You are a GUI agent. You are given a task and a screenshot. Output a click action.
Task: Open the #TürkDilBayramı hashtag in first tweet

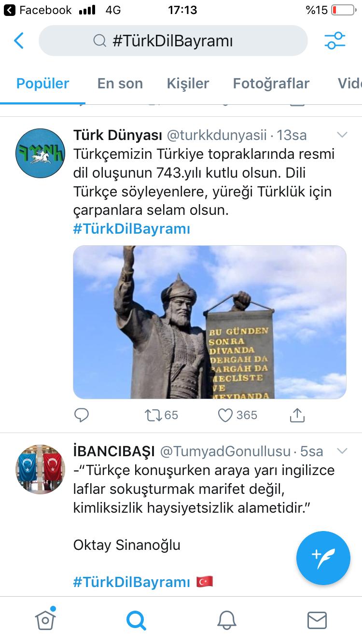coord(132,229)
